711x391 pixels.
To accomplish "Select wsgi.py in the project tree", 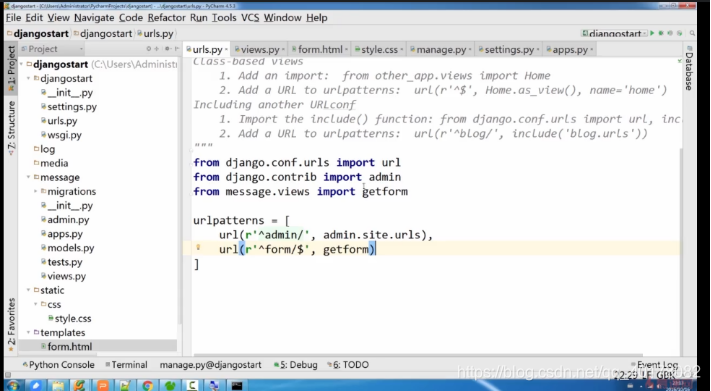I will 61,135.
